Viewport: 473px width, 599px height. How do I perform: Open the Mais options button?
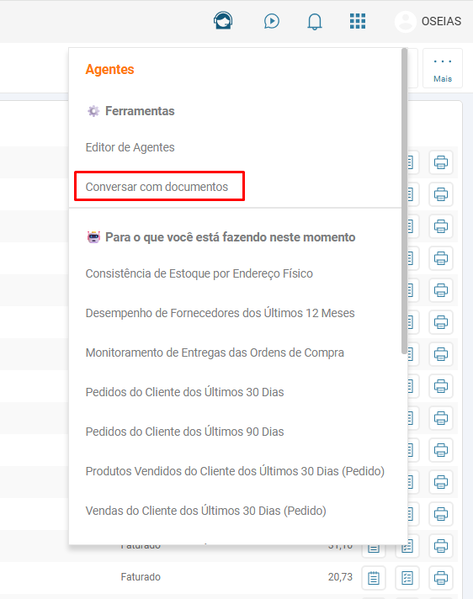442,69
